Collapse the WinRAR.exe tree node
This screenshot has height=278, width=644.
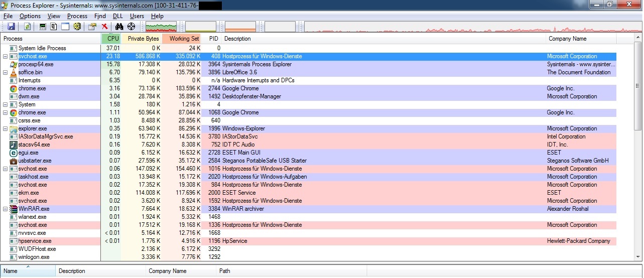5,209
